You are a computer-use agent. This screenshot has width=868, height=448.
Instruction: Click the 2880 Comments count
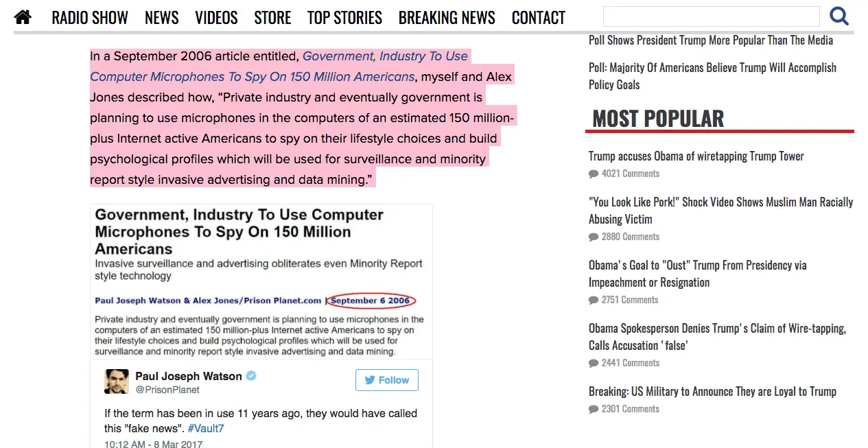(631, 237)
